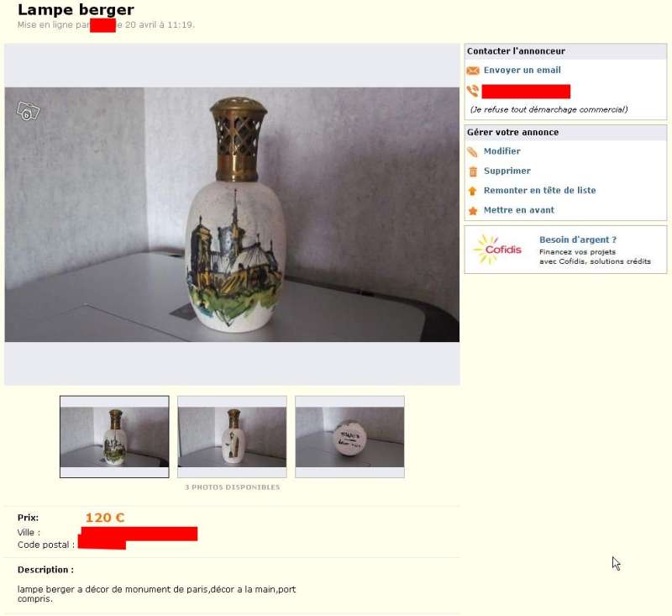The image size is (672, 616).
Task: View third thumbnail showing lamp bottom signature
Action: pos(349,436)
